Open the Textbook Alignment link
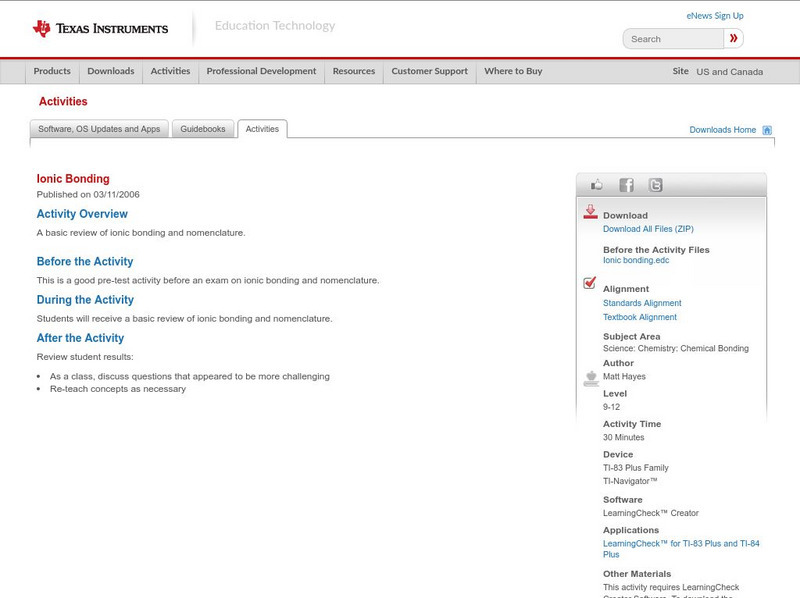The width and height of the screenshot is (800, 598). [x=640, y=317]
